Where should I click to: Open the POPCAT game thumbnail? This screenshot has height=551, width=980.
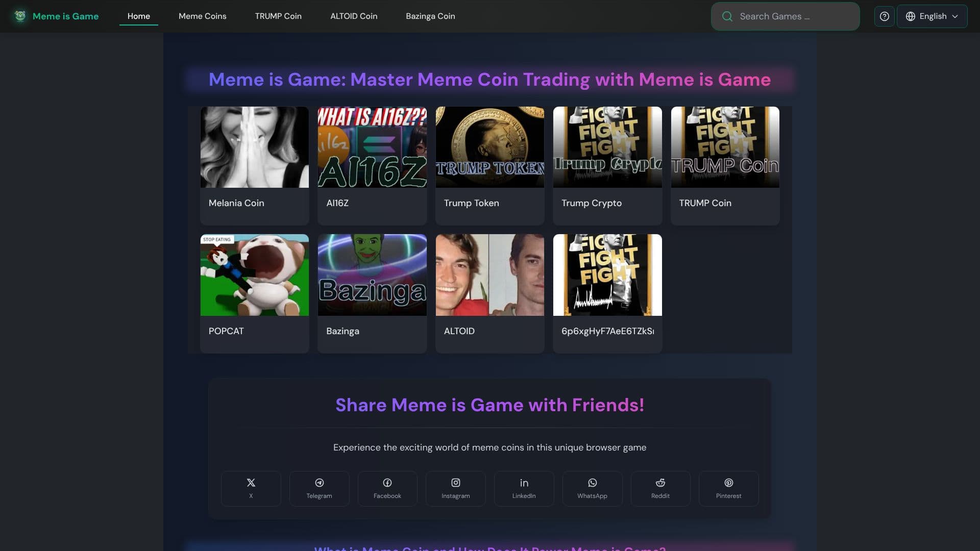click(255, 275)
